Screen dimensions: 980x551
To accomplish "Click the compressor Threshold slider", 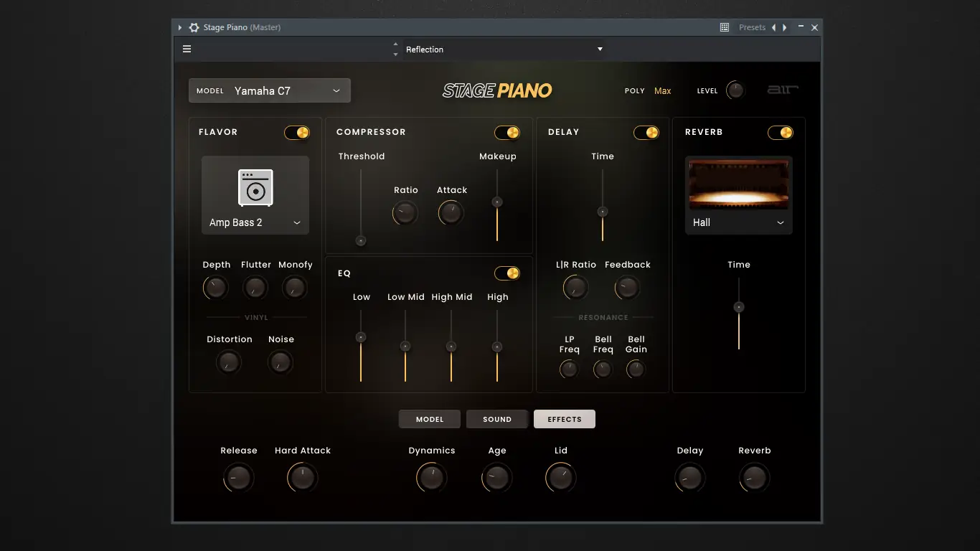I will tap(361, 208).
